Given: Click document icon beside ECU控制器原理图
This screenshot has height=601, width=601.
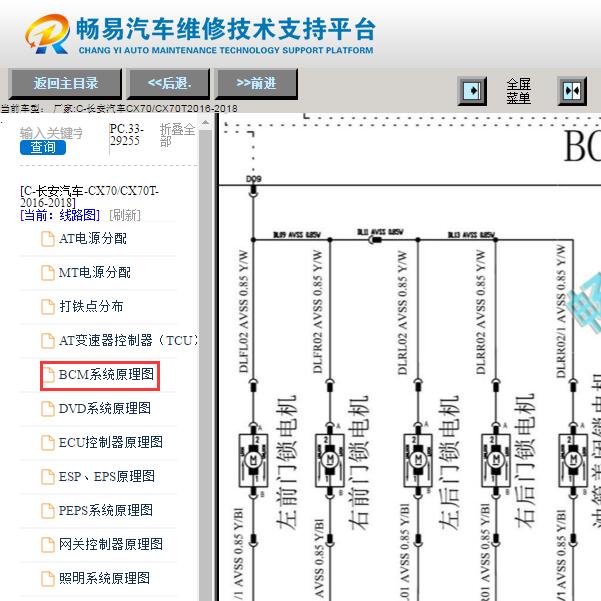Looking at the screenshot, I should 48,443.
